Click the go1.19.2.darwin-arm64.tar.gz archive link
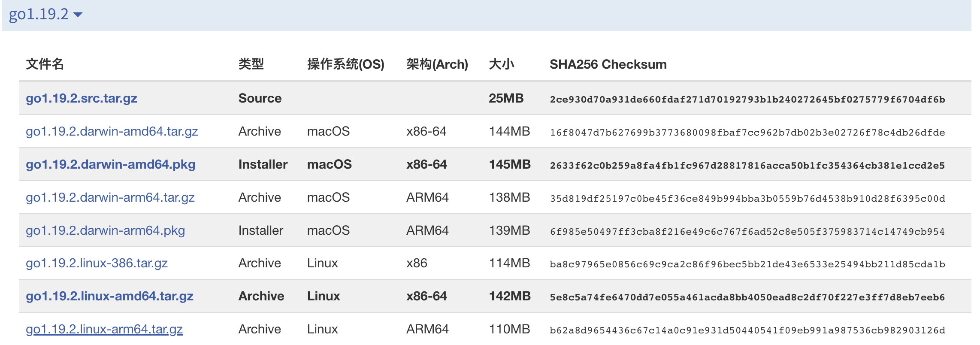This screenshot has height=345, width=980. coord(110,197)
